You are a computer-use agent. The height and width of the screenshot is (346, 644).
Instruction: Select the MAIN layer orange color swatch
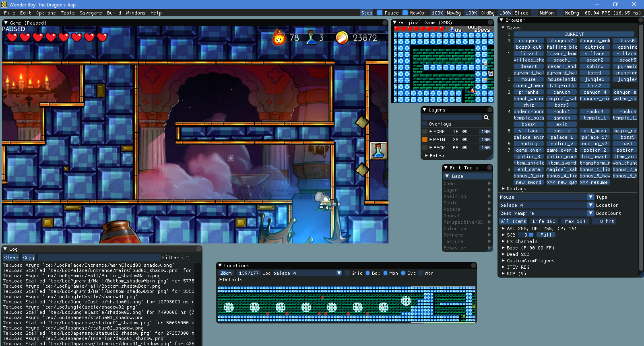425,140
